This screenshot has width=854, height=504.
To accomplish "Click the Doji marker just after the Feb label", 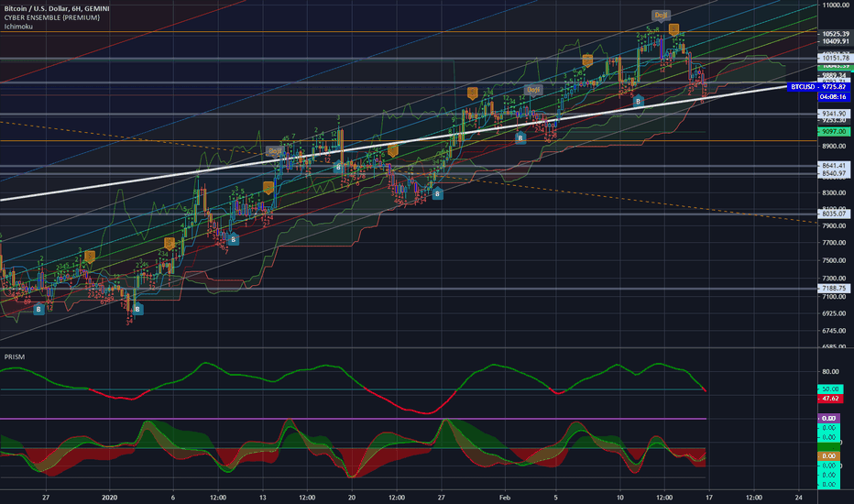I will click(532, 90).
